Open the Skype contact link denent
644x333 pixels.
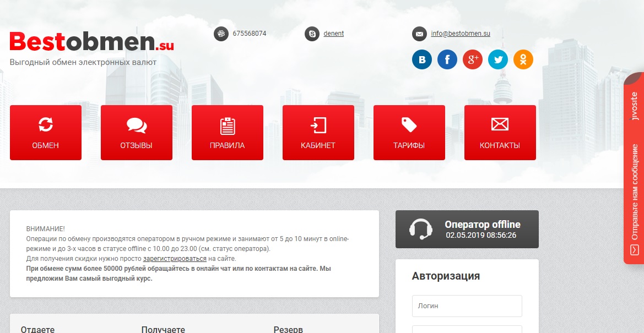click(x=333, y=34)
